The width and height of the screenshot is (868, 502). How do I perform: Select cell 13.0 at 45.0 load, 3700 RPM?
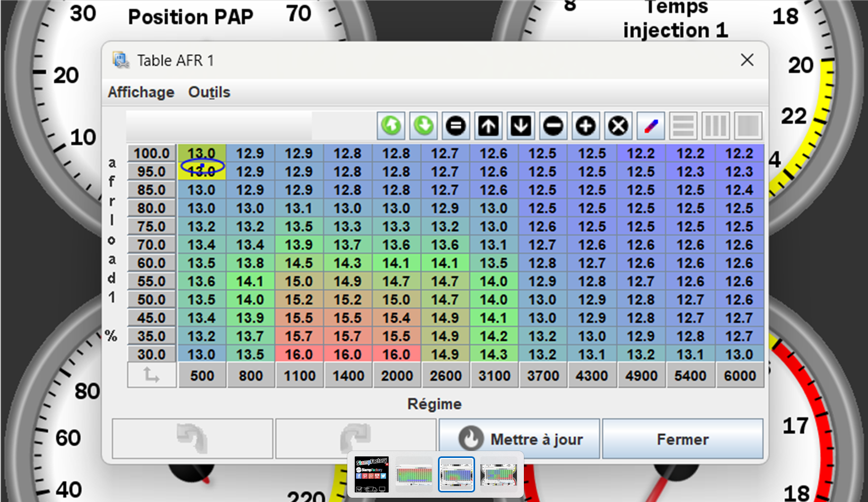click(x=543, y=318)
